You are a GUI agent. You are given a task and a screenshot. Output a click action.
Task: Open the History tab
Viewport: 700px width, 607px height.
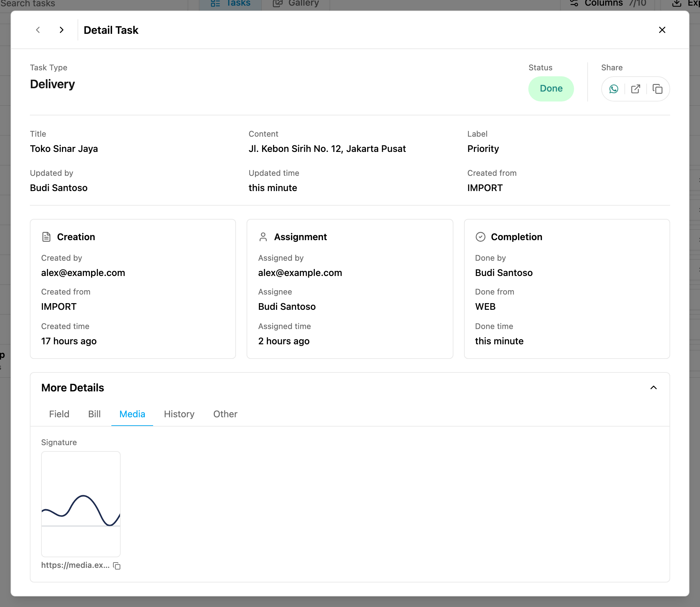pyautogui.click(x=179, y=414)
